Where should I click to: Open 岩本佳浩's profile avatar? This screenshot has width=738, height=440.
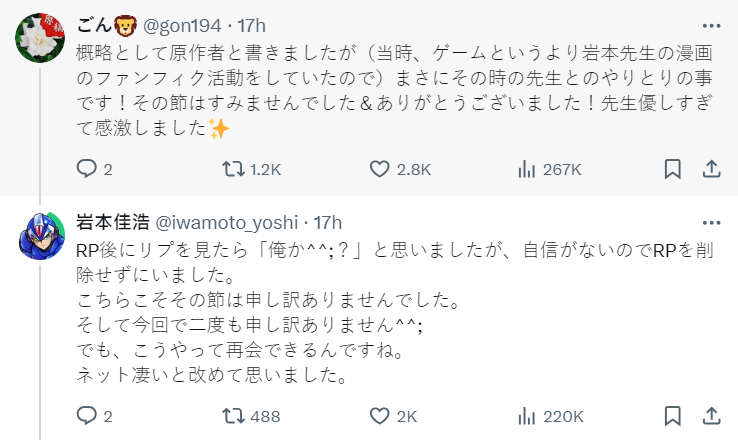(40, 238)
